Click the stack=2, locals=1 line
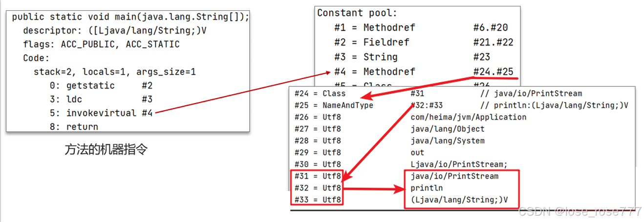Viewport: 644px width, 222px height. [x=114, y=72]
